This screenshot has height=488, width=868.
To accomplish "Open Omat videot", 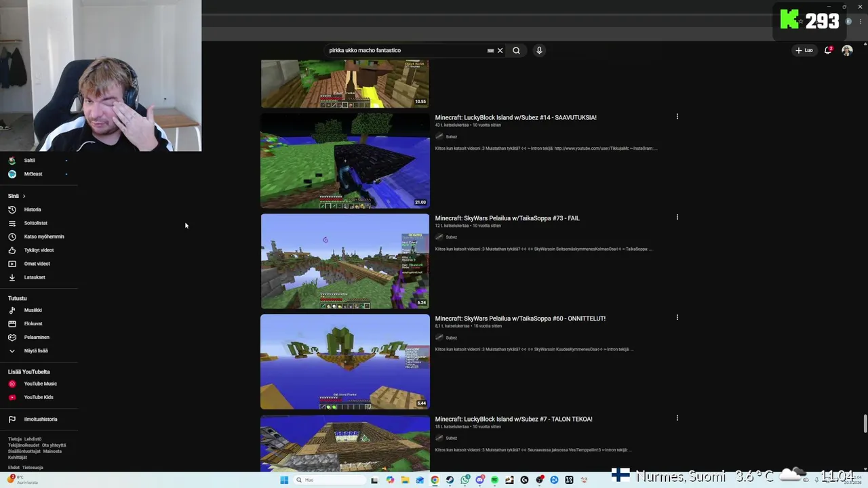I will tap(37, 264).
